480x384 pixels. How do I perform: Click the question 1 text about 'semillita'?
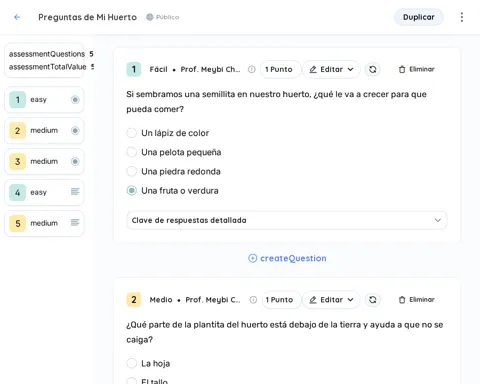(276, 102)
